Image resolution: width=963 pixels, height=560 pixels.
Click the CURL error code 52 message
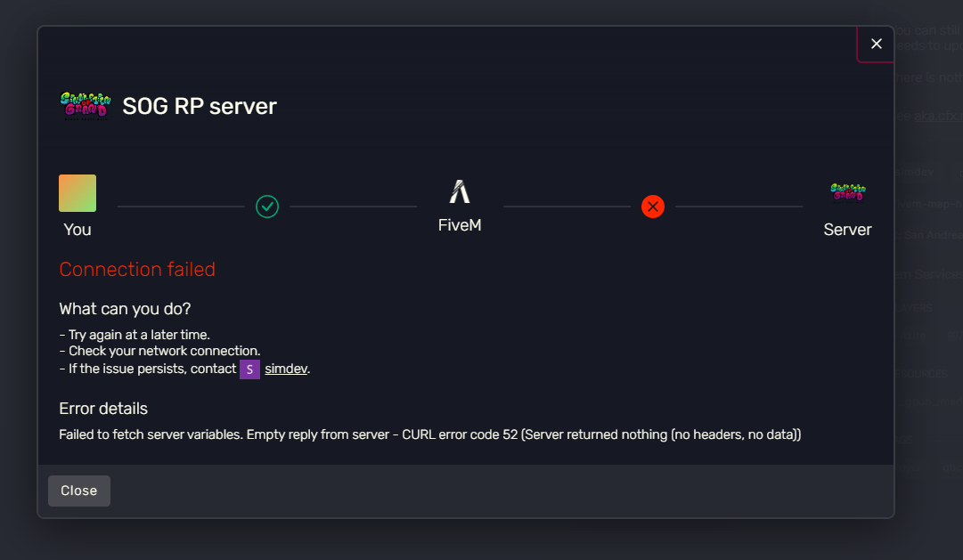[x=430, y=434]
